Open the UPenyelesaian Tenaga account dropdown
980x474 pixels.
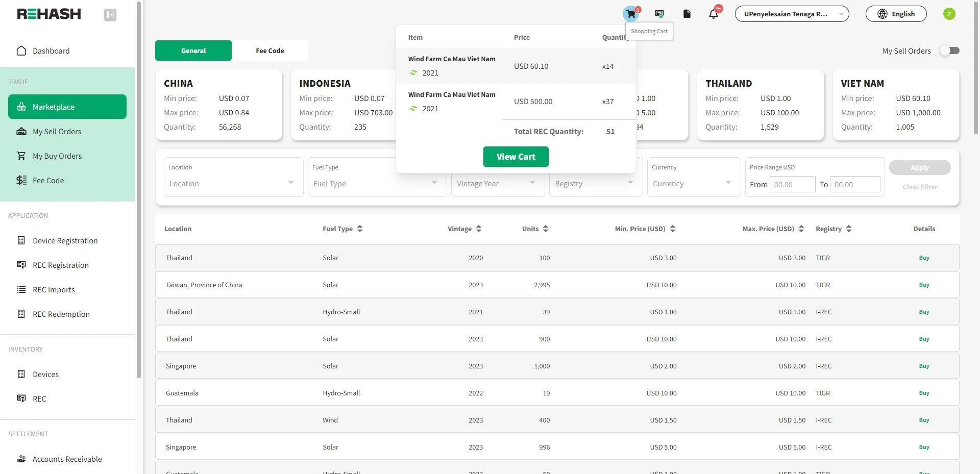click(792, 14)
